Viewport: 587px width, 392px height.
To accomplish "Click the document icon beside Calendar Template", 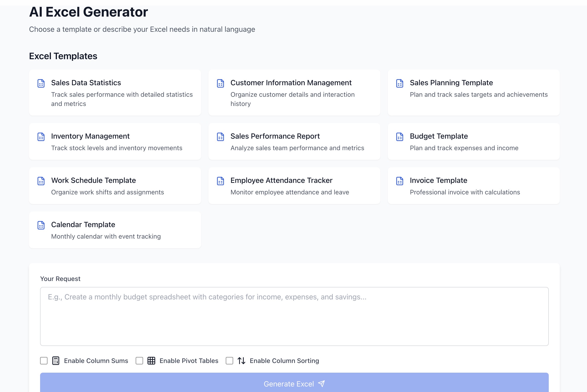I will (x=41, y=225).
